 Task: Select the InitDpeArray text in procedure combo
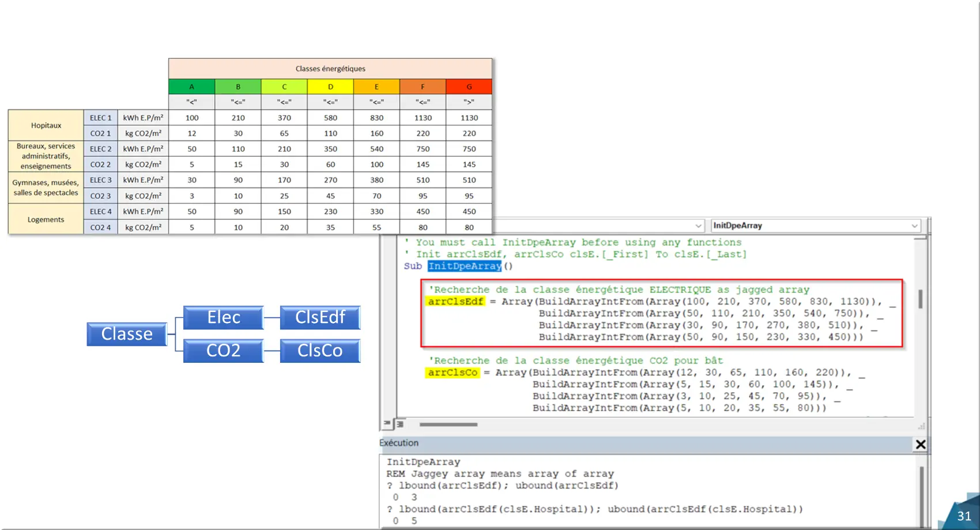click(x=737, y=225)
